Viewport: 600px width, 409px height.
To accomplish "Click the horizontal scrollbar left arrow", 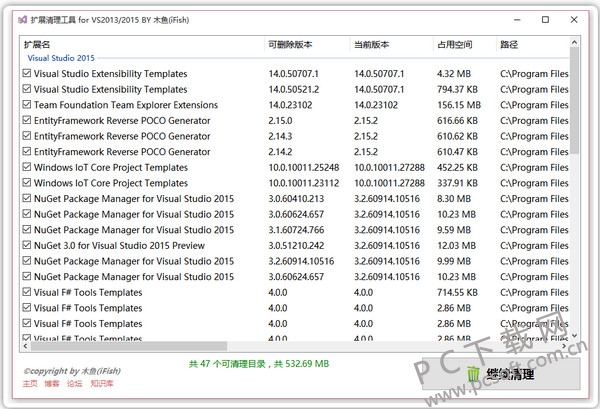I will [x=25, y=346].
